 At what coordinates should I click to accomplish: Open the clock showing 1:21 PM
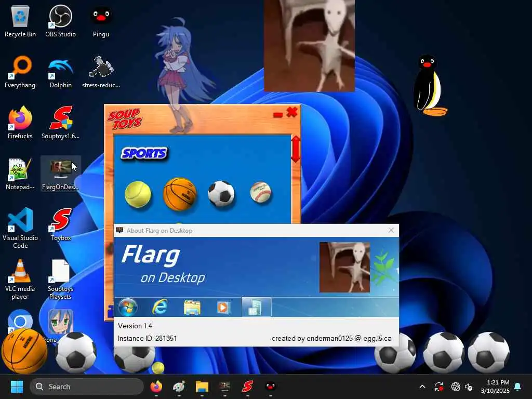click(x=495, y=387)
